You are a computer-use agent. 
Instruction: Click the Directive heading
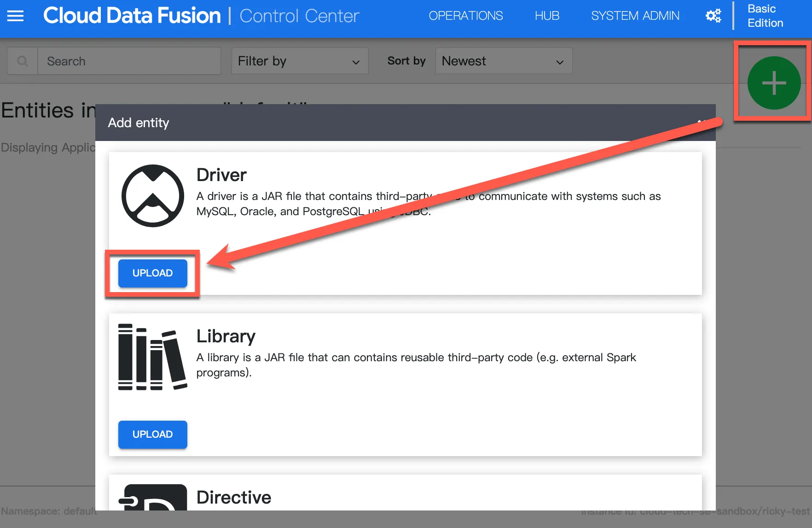pyautogui.click(x=234, y=498)
